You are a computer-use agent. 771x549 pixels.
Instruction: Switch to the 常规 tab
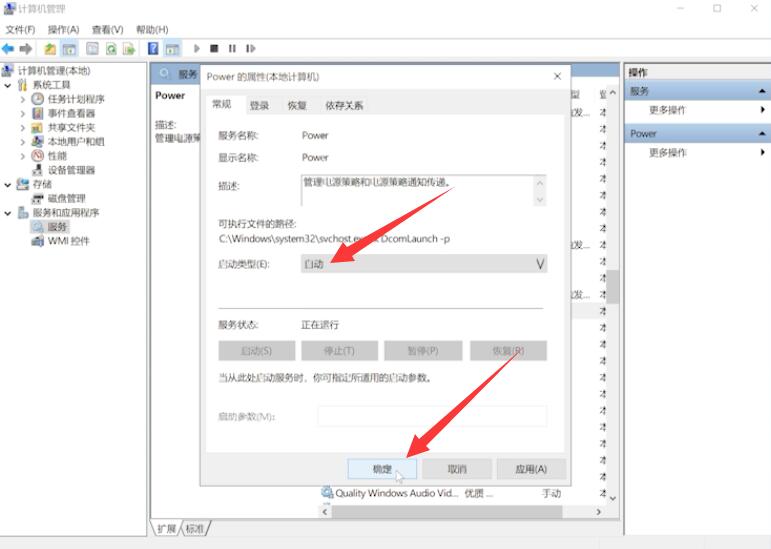tap(222, 104)
